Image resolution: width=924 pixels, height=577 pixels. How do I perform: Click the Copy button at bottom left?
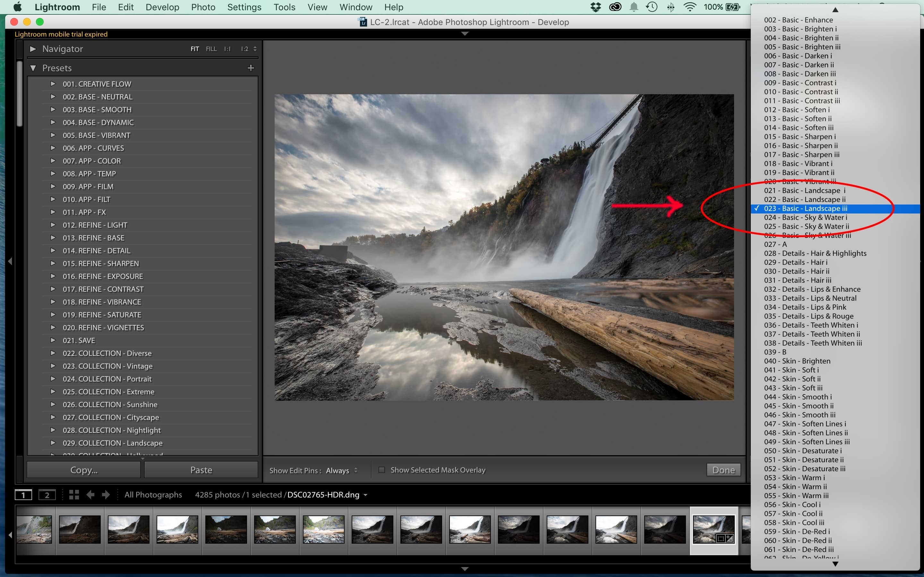click(x=84, y=470)
